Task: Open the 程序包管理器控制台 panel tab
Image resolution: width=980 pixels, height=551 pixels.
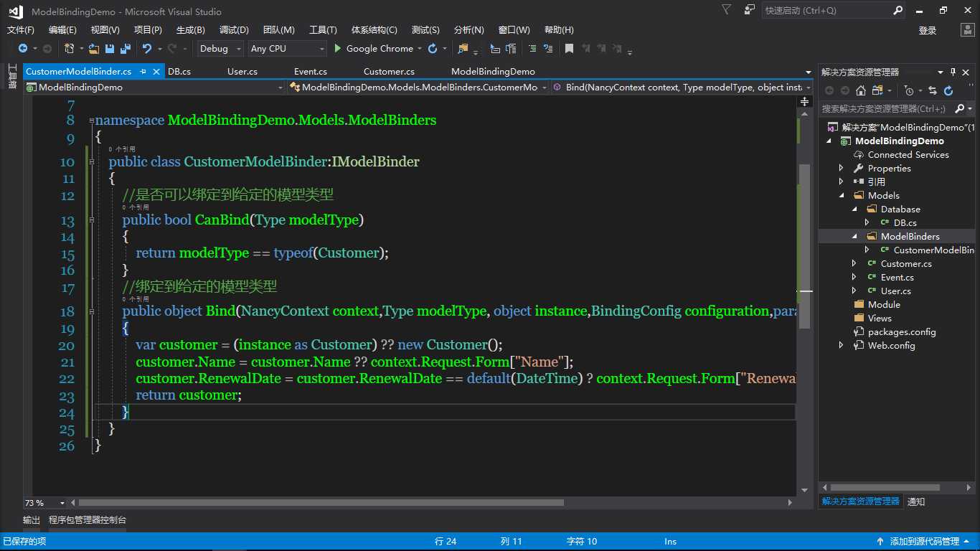Action: coord(88,520)
